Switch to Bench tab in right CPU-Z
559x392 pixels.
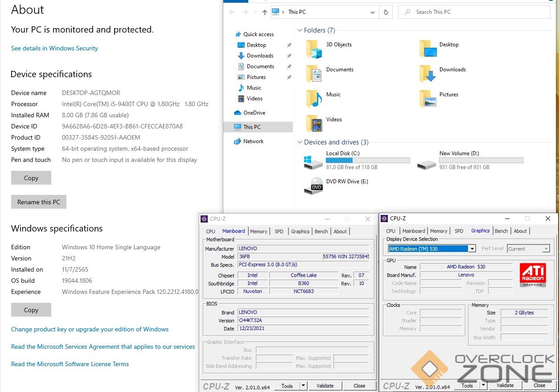[501, 231]
